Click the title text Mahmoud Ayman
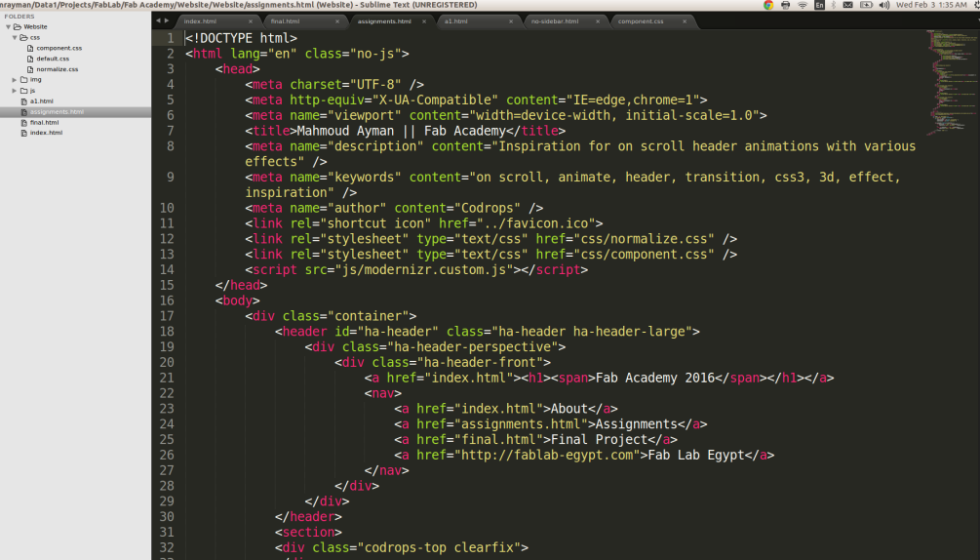Viewport: 980px width, 560px height. coord(345,132)
